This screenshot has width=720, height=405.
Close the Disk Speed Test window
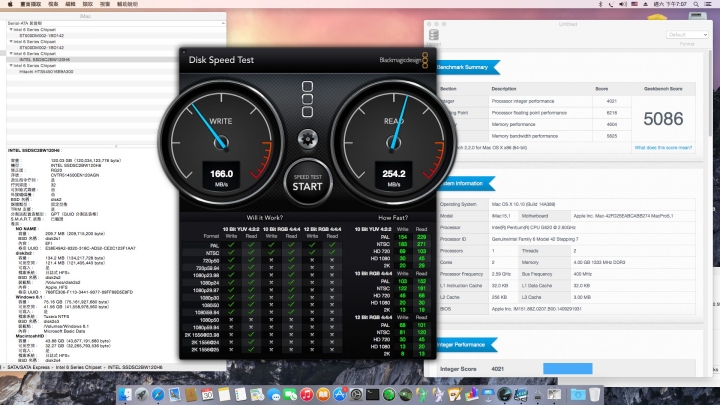click(184, 51)
